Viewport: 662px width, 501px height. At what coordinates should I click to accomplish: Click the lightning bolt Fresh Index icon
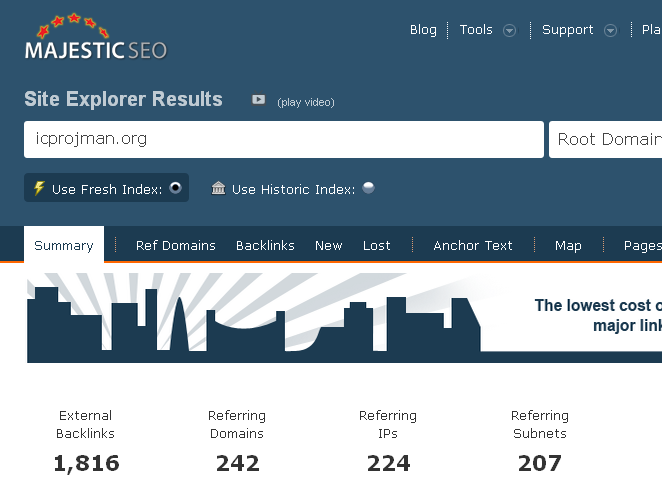(39, 188)
